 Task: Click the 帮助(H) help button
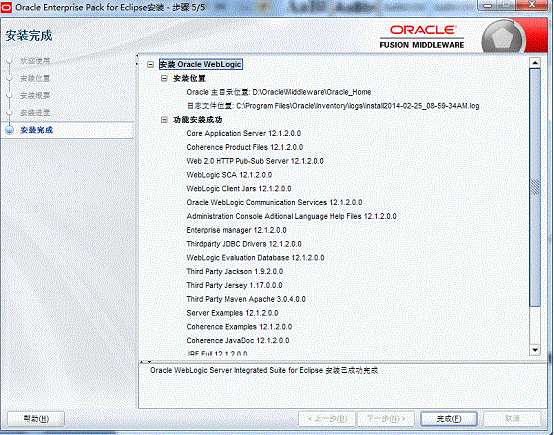pyautogui.click(x=36, y=419)
